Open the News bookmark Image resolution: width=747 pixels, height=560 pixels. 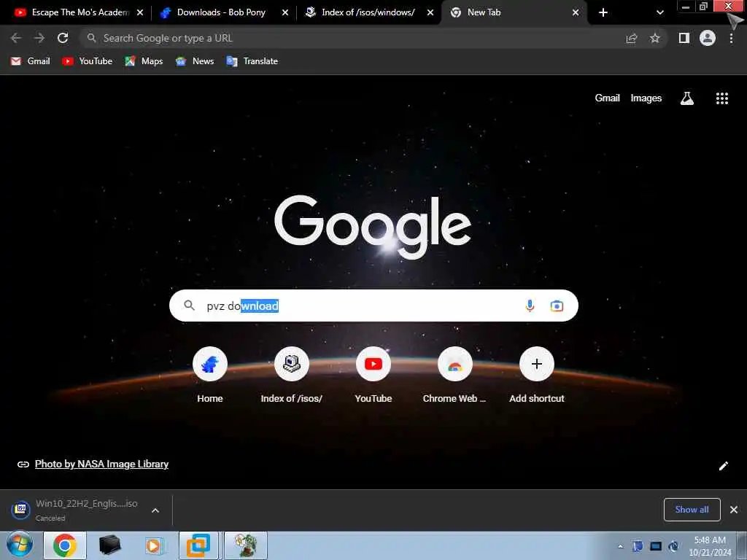tap(195, 61)
